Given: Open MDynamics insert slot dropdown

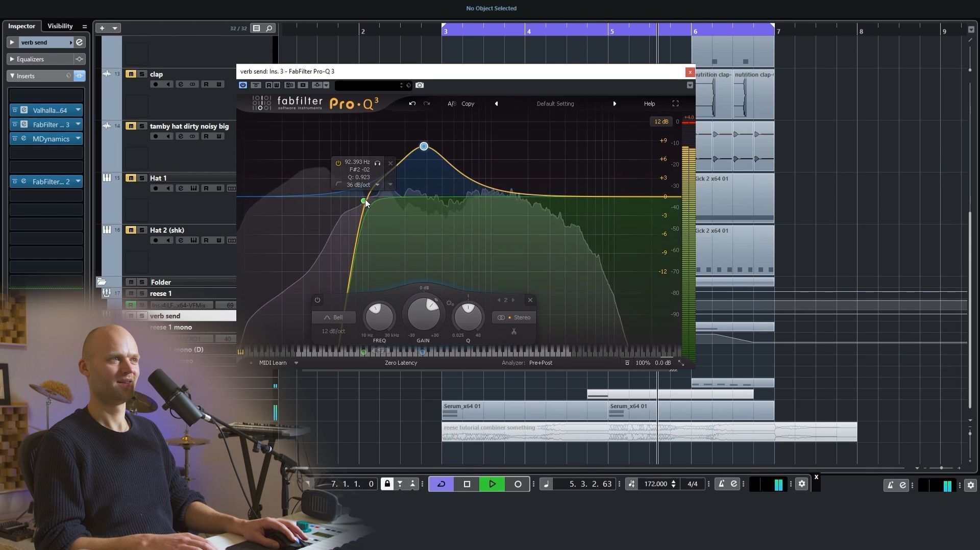Looking at the screenshot, I should [78, 138].
